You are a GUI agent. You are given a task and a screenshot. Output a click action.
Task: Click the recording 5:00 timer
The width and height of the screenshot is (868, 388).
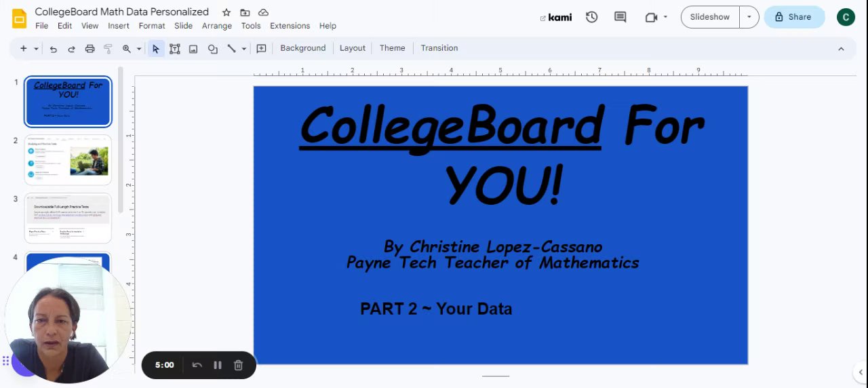164,365
